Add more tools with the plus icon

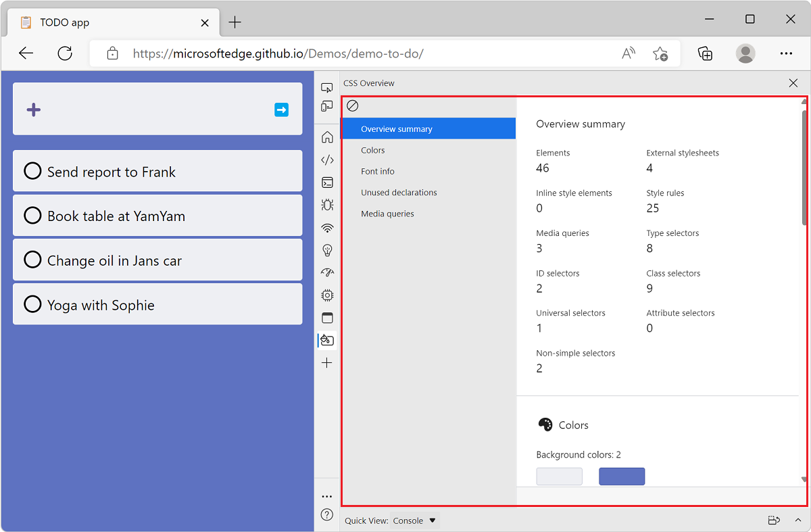pos(326,362)
